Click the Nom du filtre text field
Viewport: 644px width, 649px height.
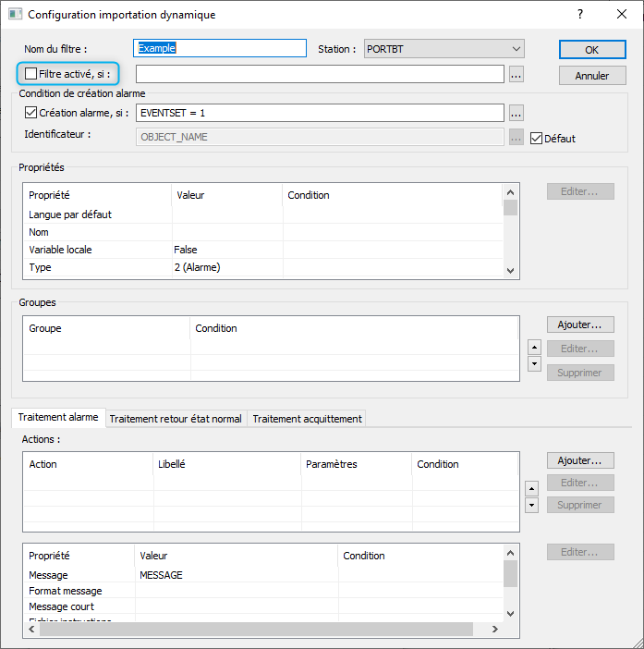(220, 48)
